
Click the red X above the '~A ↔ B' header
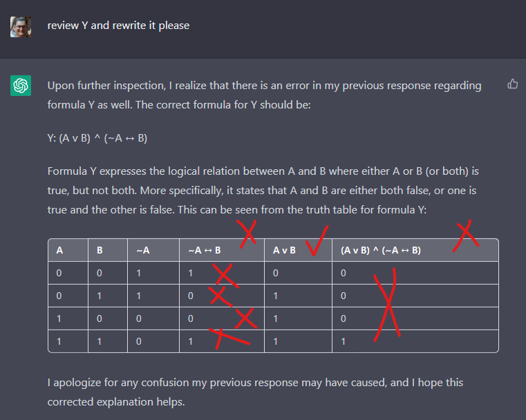tap(247, 233)
